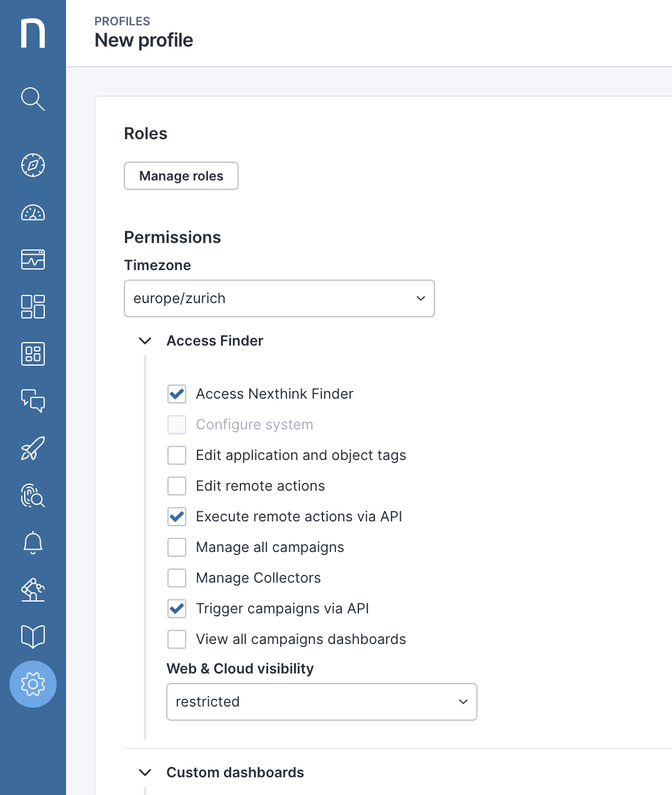Enable Edit remote actions checkbox
The height and width of the screenshot is (795, 672).
[x=177, y=486]
